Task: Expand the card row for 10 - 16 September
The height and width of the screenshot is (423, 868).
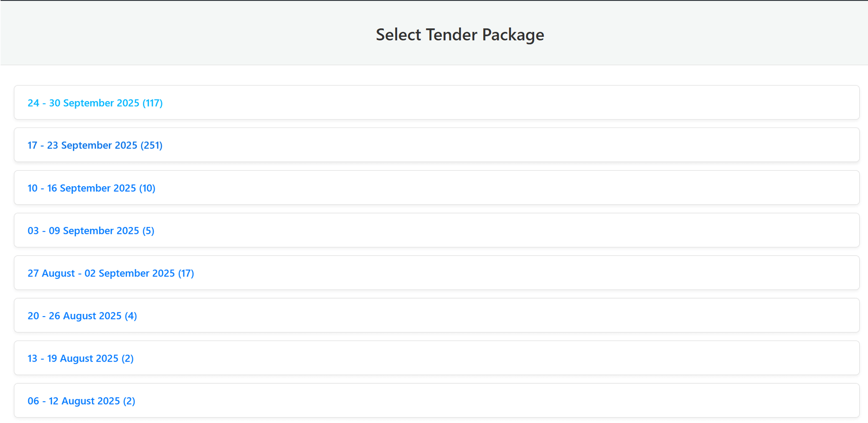Action: click(x=501, y=187)
